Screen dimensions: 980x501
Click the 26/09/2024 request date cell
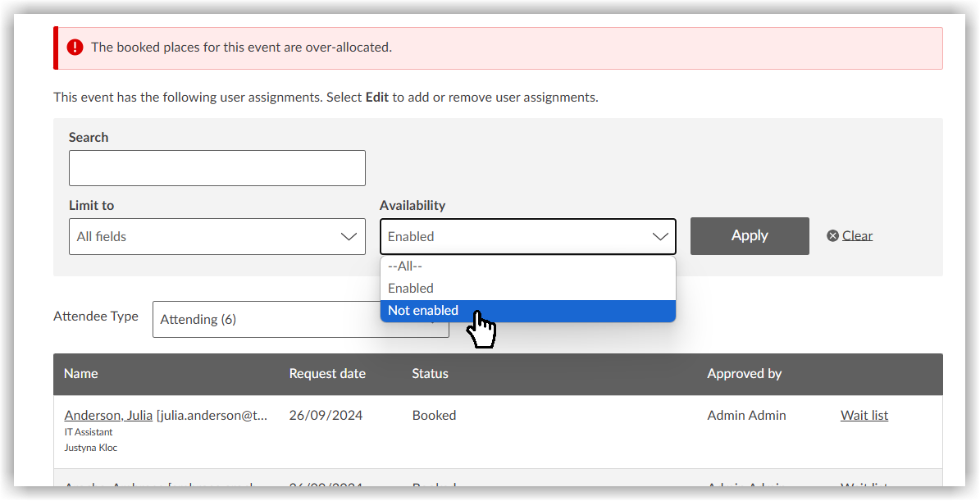[x=327, y=416]
